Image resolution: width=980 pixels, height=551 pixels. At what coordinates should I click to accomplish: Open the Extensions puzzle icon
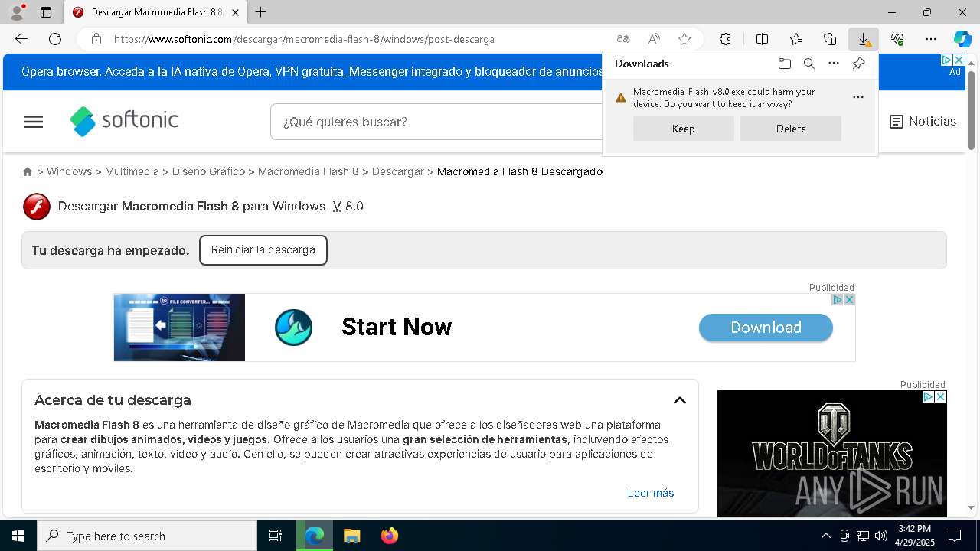[x=725, y=39]
